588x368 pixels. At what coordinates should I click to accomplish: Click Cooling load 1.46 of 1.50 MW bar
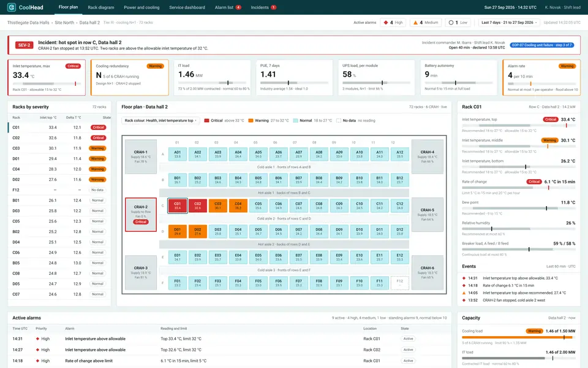coord(519,337)
